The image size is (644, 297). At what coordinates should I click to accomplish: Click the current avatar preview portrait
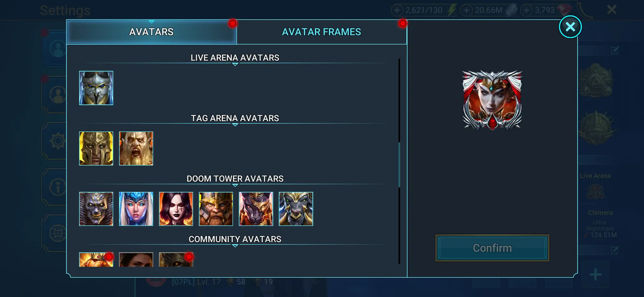(x=492, y=100)
